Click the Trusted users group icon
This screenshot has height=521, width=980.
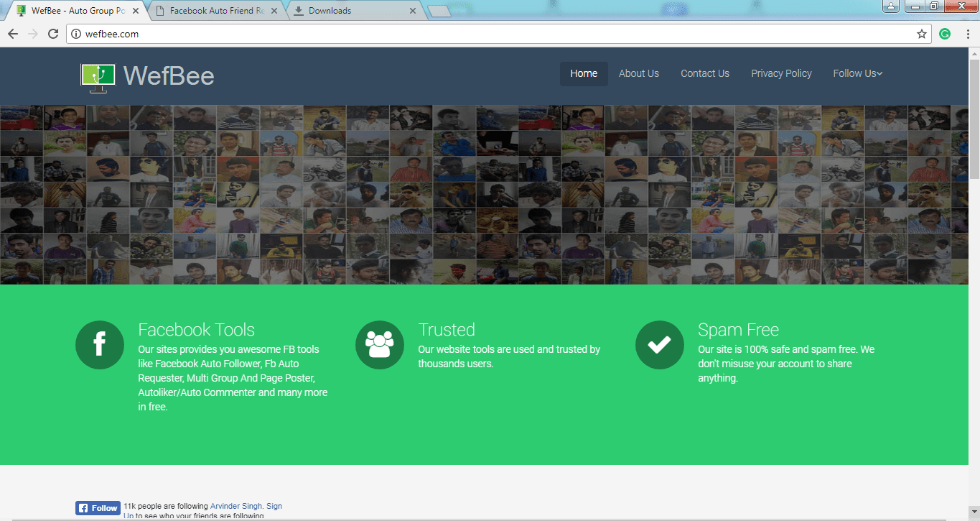point(380,345)
